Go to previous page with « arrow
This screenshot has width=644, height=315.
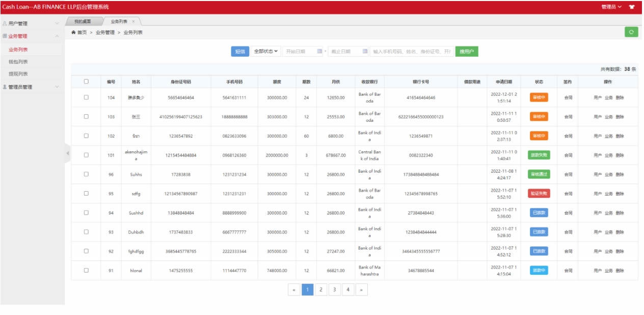pyautogui.click(x=293, y=290)
